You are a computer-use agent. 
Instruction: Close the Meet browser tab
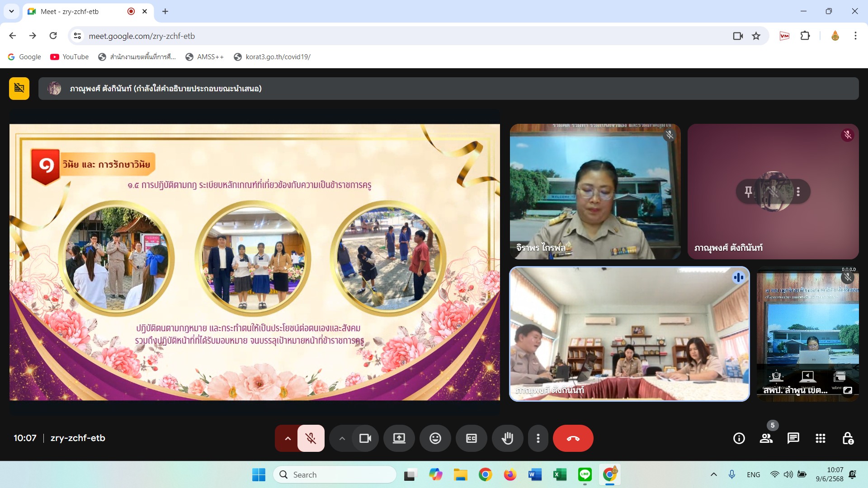click(145, 11)
